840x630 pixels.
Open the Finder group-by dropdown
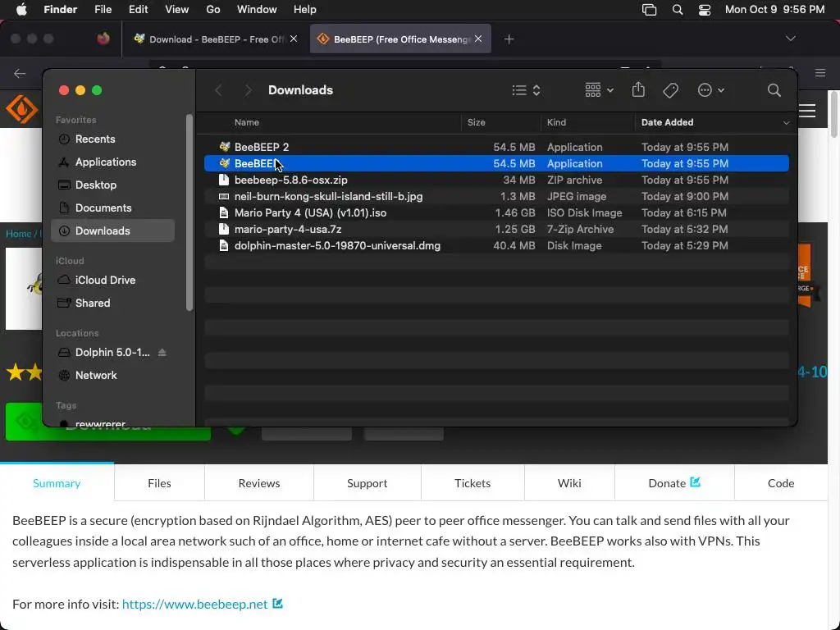pyautogui.click(x=599, y=90)
